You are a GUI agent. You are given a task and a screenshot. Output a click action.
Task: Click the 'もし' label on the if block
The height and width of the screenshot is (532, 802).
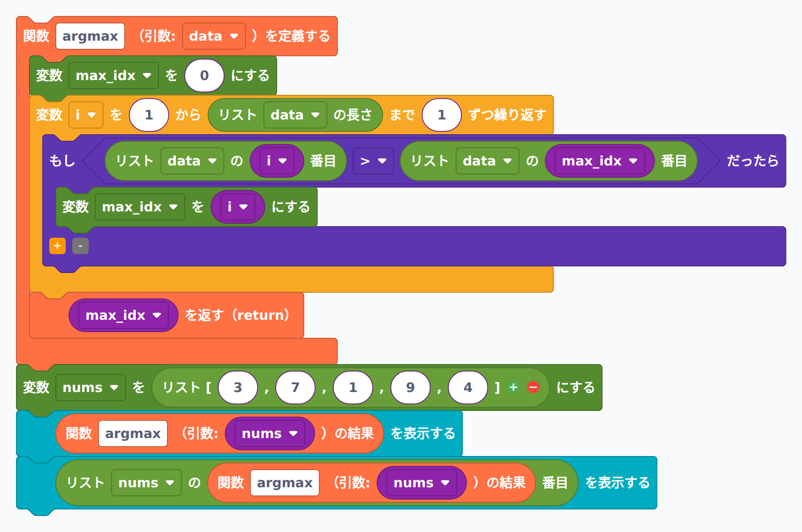point(62,161)
